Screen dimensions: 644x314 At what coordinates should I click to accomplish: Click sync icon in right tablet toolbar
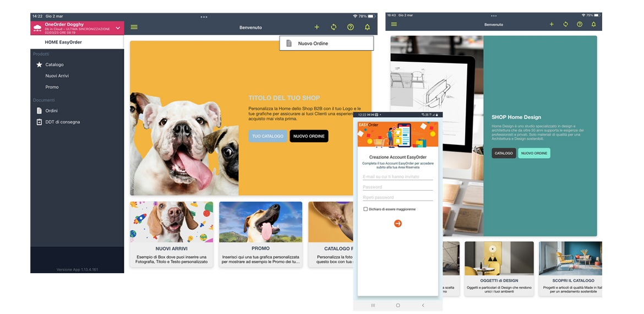[x=565, y=24]
